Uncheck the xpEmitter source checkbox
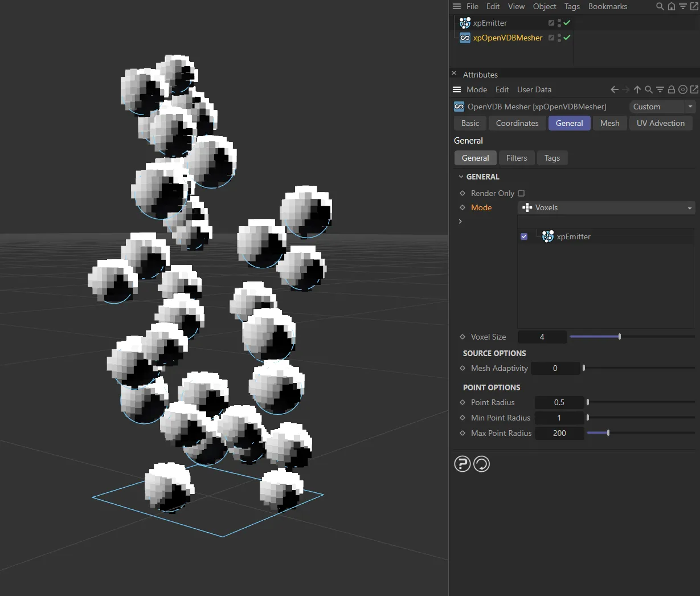Screen dimensions: 700x596 [523, 236]
